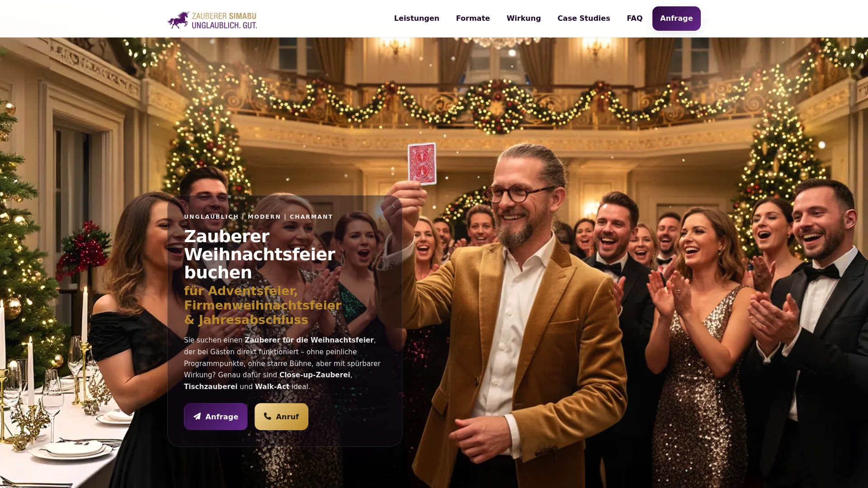Jump to the FAQ section
This screenshot has height=488, width=868.
[x=634, y=19]
